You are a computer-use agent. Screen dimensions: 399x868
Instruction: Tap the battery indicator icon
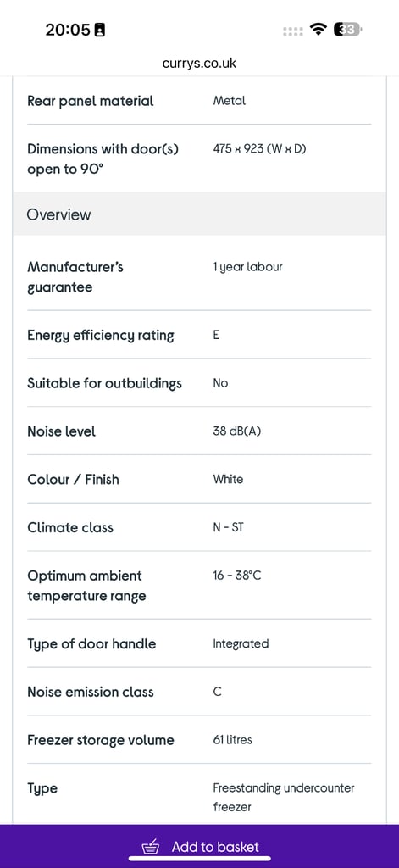(347, 30)
